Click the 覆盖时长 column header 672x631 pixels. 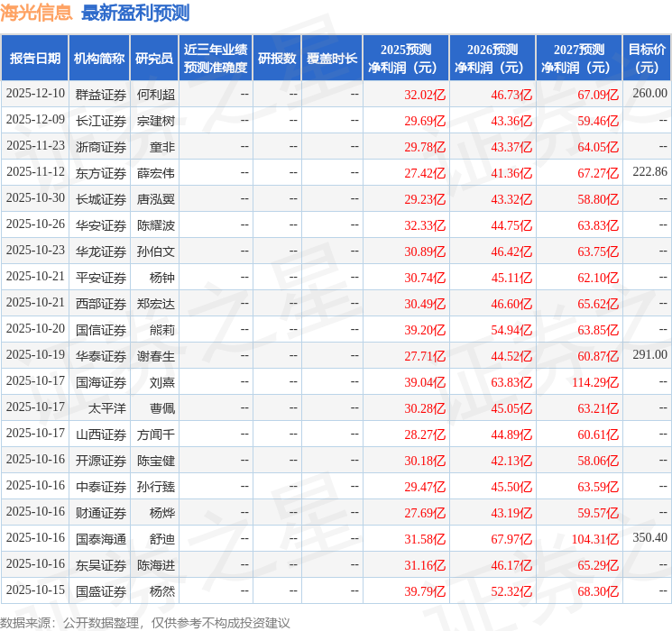[331, 58]
